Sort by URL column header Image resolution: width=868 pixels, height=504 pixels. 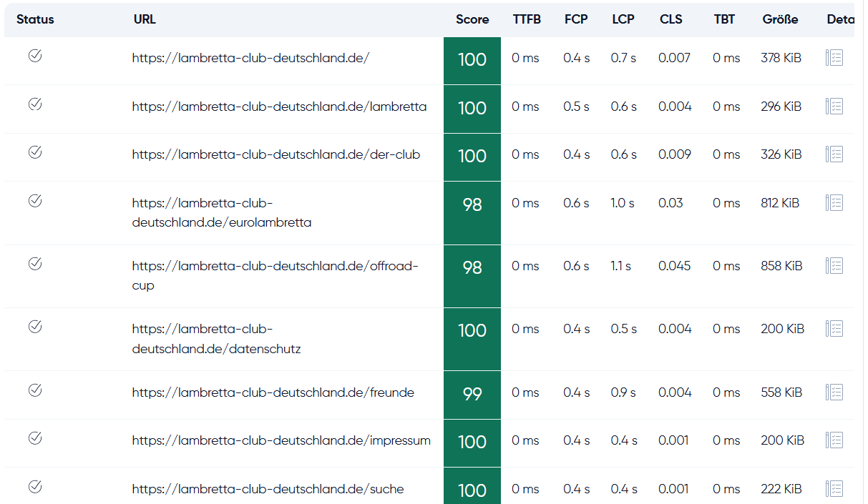pos(145,19)
